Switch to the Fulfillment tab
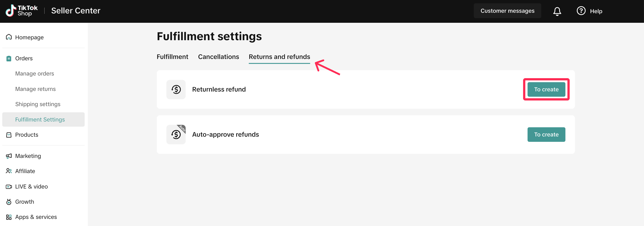The height and width of the screenshot is (226, 644). tap(172, 57)
